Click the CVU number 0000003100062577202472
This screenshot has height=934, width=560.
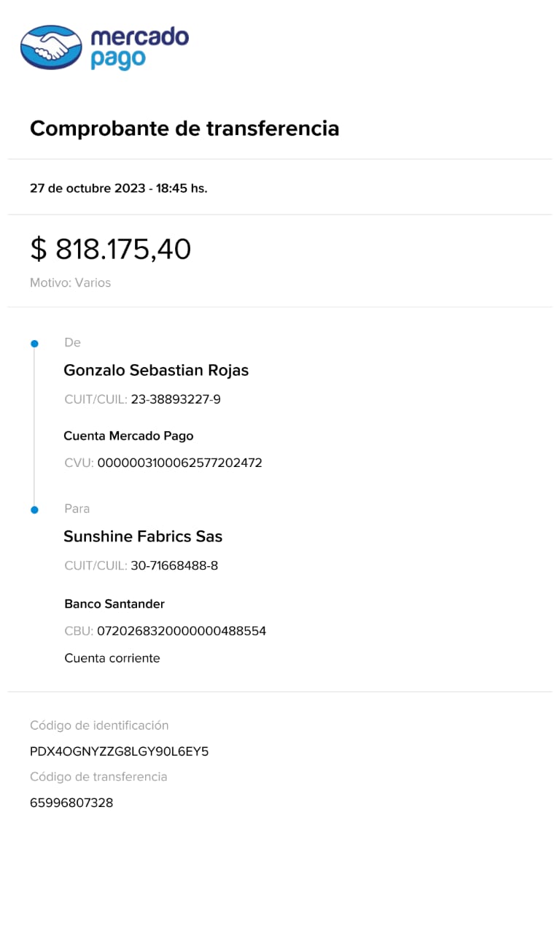(179, 463)
